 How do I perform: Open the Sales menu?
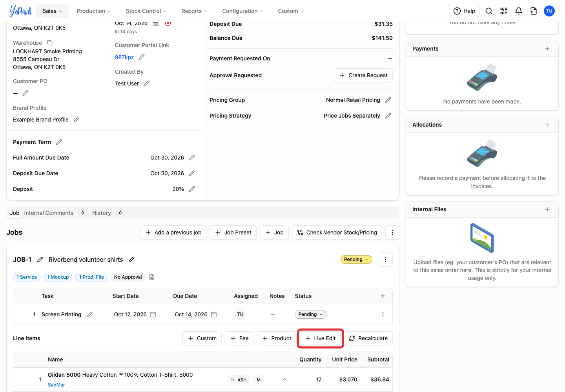53,11
